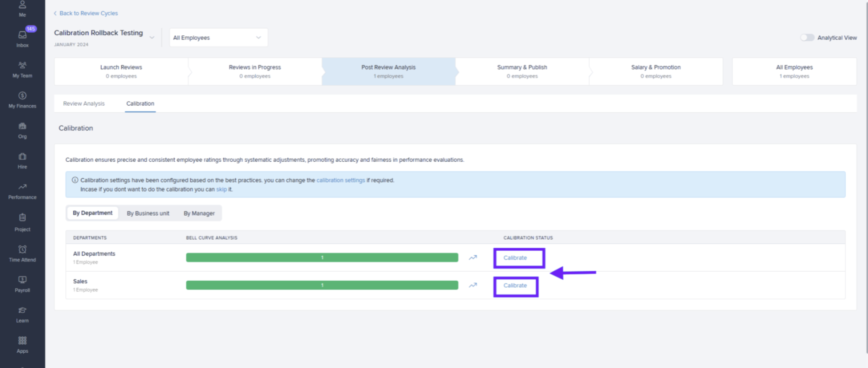This screenshot has height=368, width=868.
Task: Expand the Calibration Rollback Testing cycle chevron
Action: click(x=152, y=37)
